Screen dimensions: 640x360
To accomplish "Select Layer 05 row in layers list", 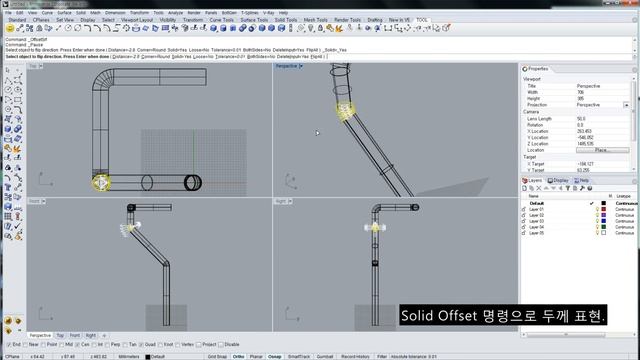I will pyautogui.click(x=579, y=233).
